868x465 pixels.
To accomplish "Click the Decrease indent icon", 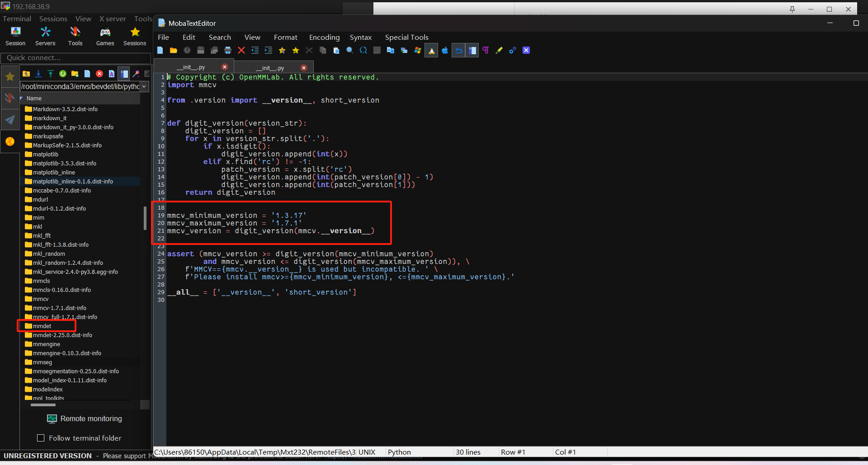I will coord(255,50).
